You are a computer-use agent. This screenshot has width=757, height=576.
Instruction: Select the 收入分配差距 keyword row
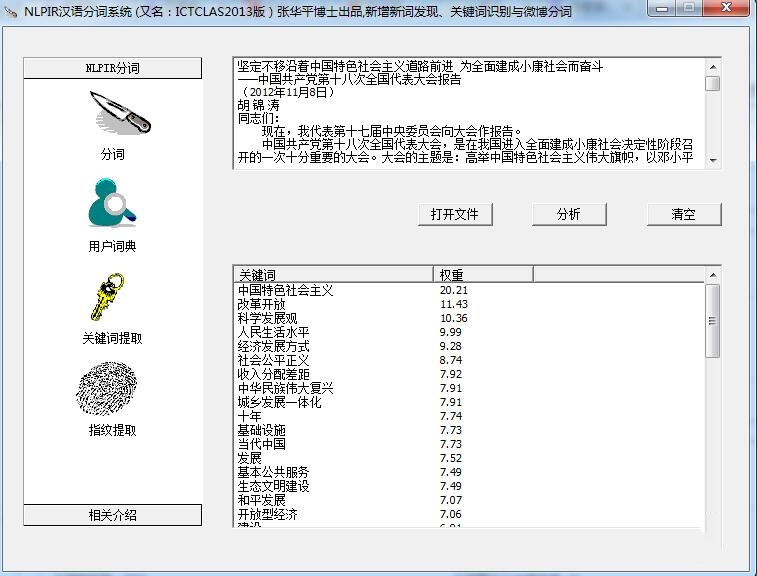point(468,374)
